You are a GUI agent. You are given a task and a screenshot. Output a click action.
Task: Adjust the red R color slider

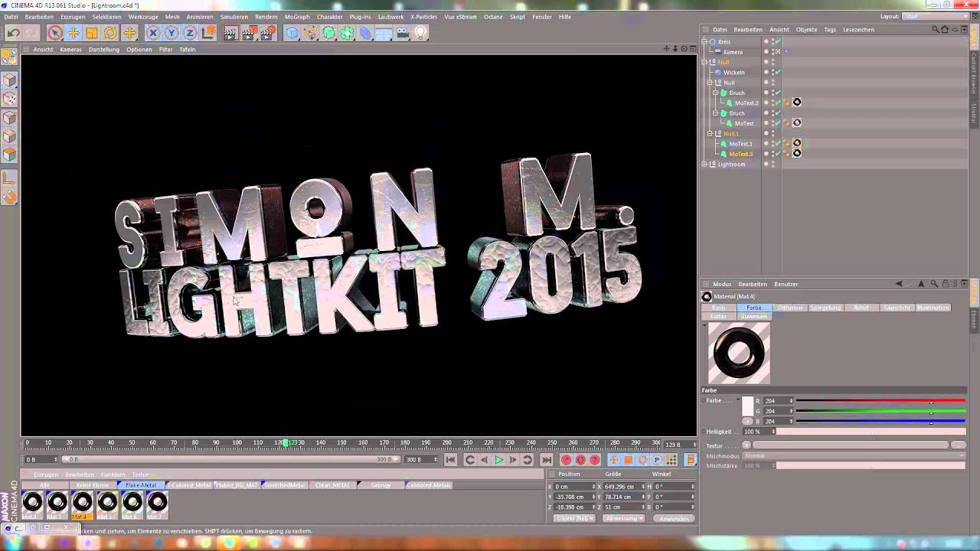pos(880,401)
